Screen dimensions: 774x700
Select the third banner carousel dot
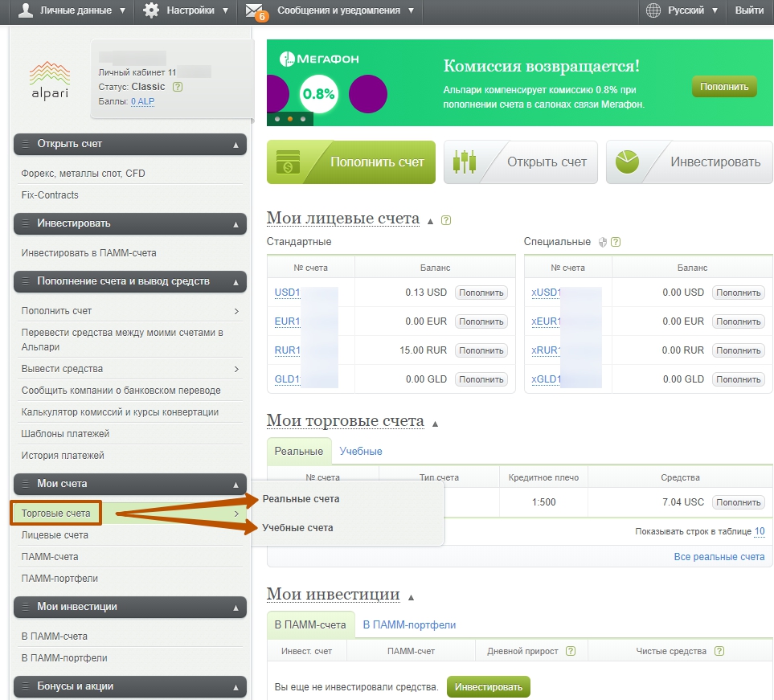[303, 118]
